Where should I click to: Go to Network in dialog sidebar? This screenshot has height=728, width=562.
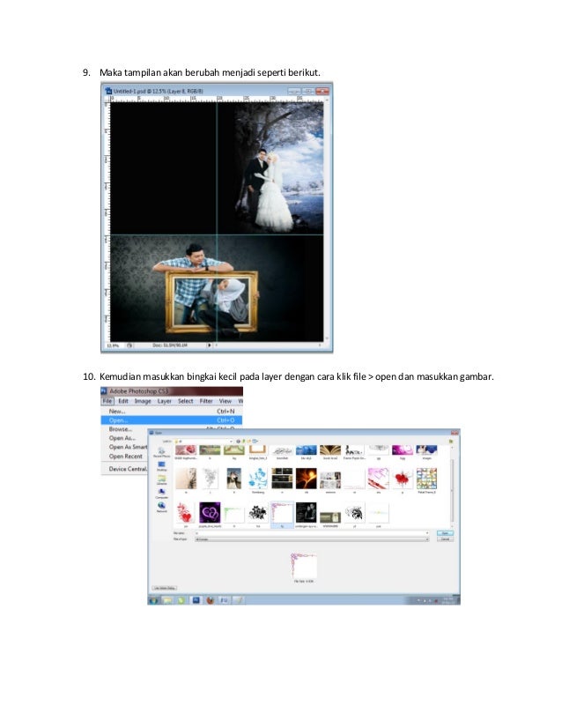[x=161, y=507]
